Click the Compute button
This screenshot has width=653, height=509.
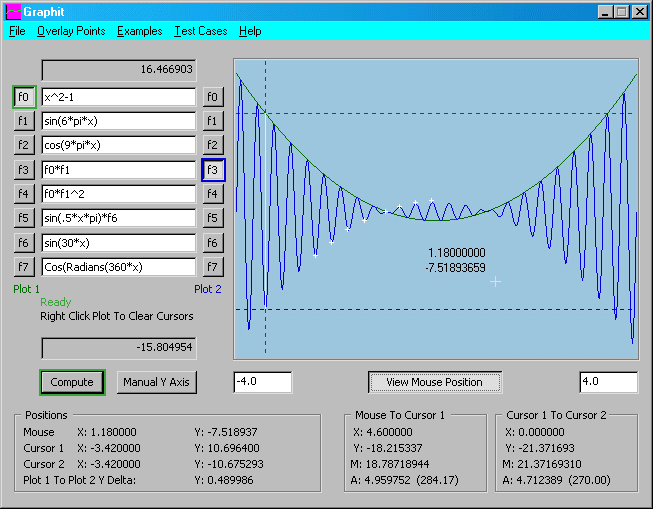coord(72,382)
